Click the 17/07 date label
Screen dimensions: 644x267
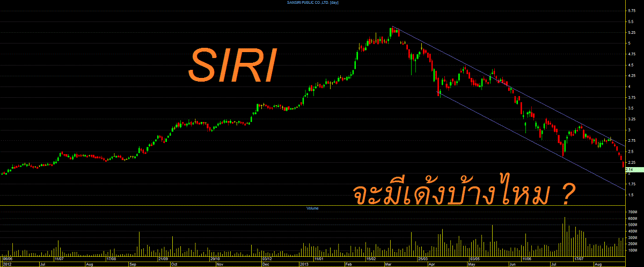(x=579, y=258)
